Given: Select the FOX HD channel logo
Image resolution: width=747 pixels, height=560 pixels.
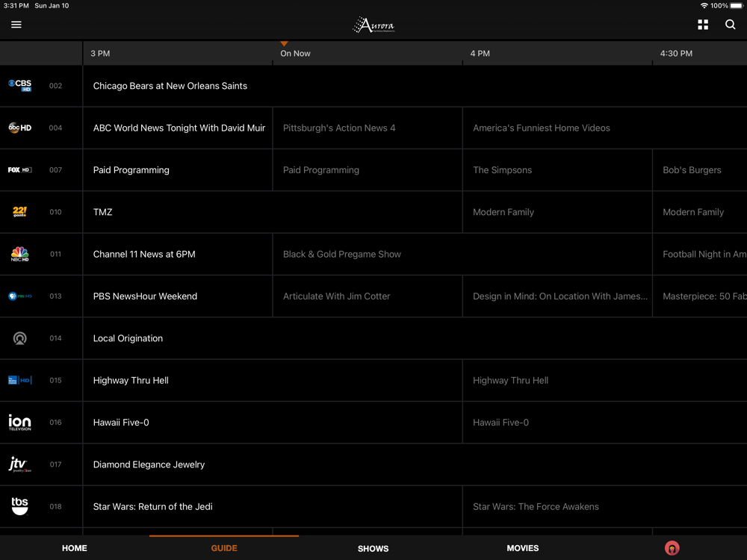Looking at the screenshot, I should tap(20, 170).
